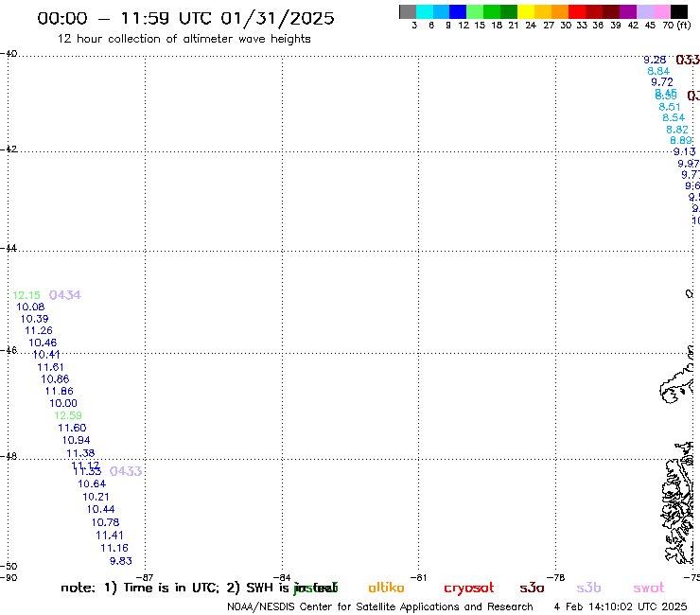Select the 10.94 wave height reading
Viewport: 700px width, 615px height.
[76, 440]
